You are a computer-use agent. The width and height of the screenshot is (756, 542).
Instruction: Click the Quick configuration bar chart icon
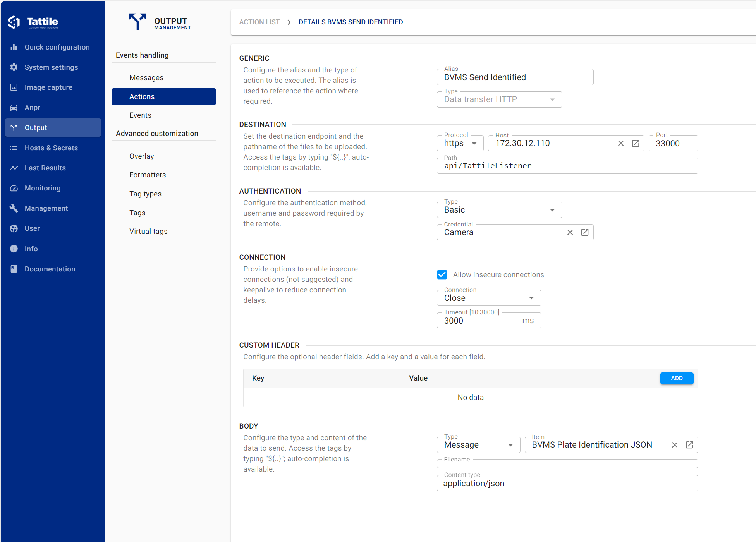(x=14, y=47)
